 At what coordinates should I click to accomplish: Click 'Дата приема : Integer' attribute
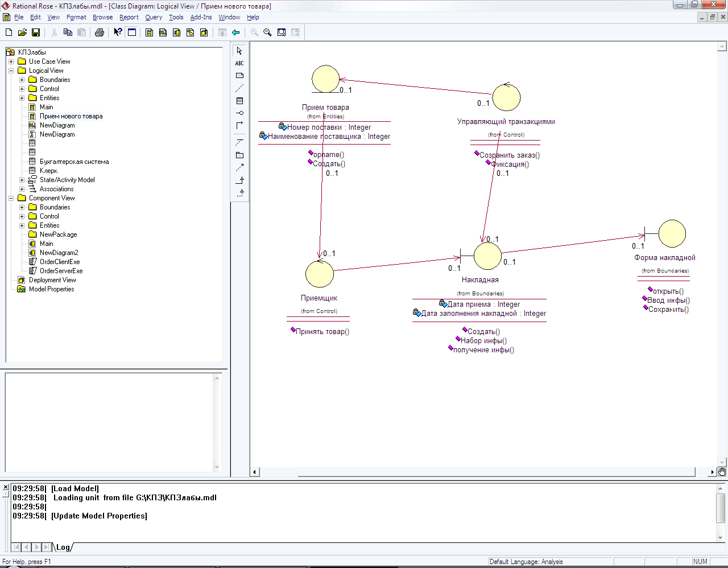(483, 304)
